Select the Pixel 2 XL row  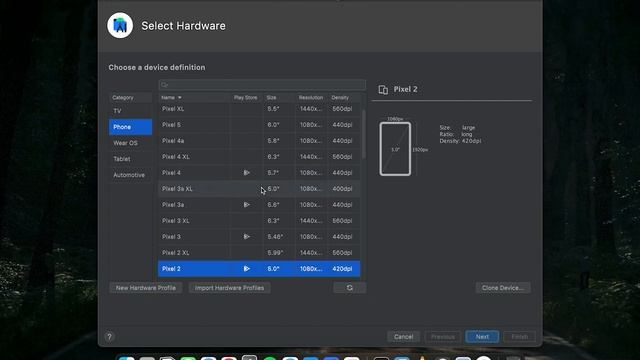coord(259,253)
